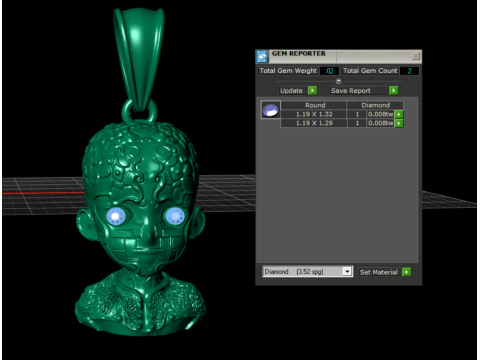Viewport: 480px width, 360px height.
Task: Collapse panel using small circular arrow handle
Action: [x=339, y=81]
